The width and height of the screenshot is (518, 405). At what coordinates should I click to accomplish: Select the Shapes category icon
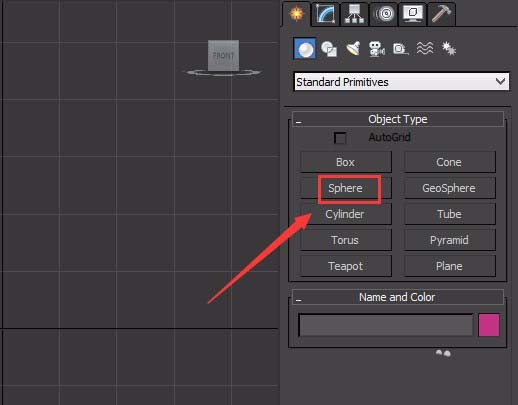[329, 49]
